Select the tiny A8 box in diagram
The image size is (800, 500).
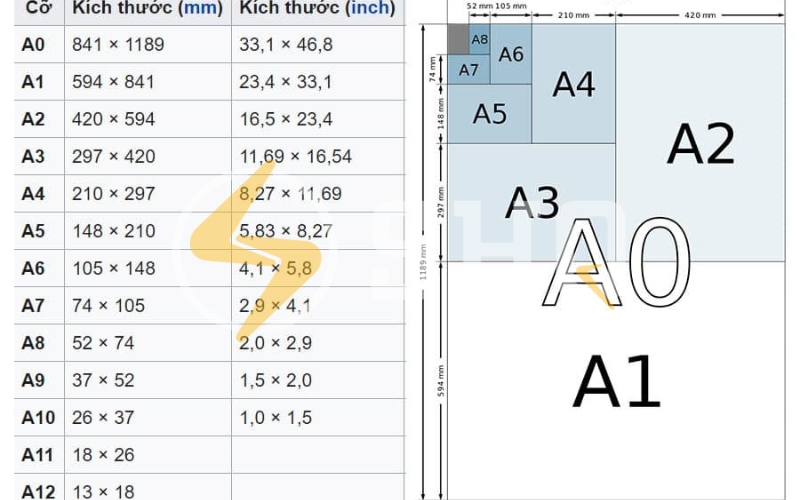pyautogui.click(x=479, y=39)
